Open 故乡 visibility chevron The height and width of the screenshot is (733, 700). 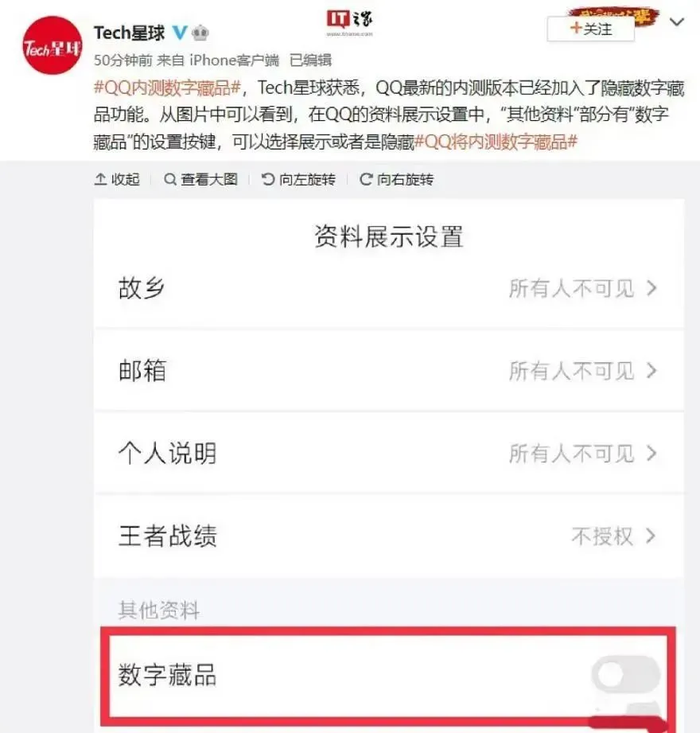pos(651,288)
